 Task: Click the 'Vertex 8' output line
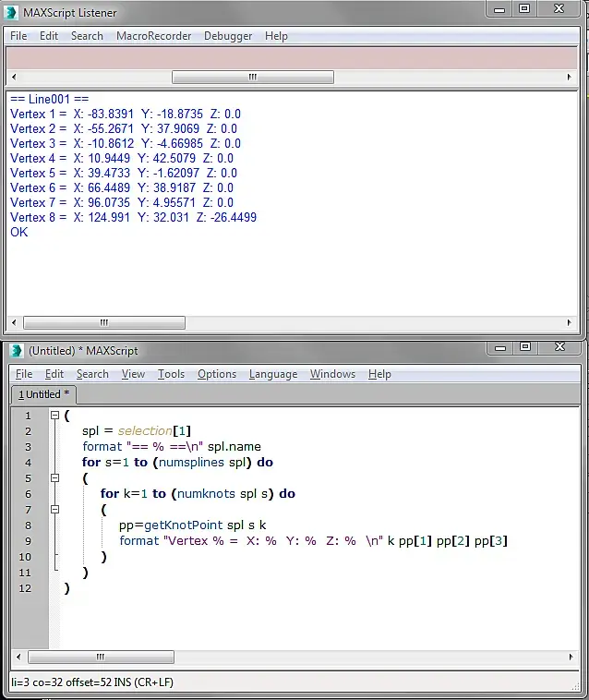134,217
